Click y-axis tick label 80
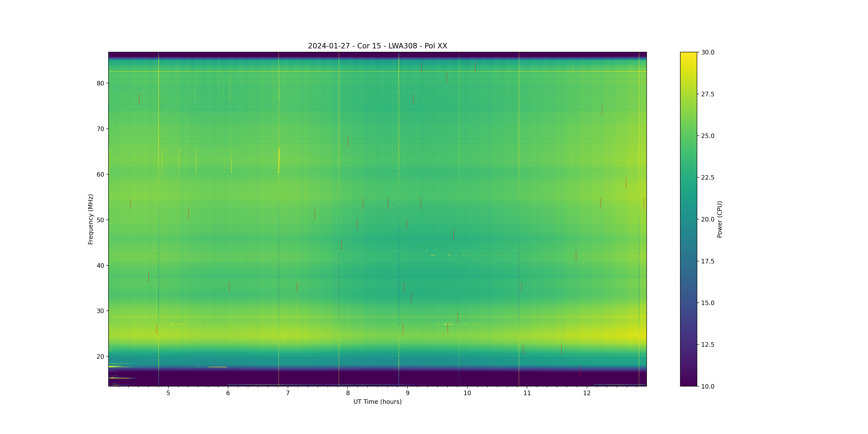The height and width of the screenshot is (434, 868). click(x=100, y=83)
